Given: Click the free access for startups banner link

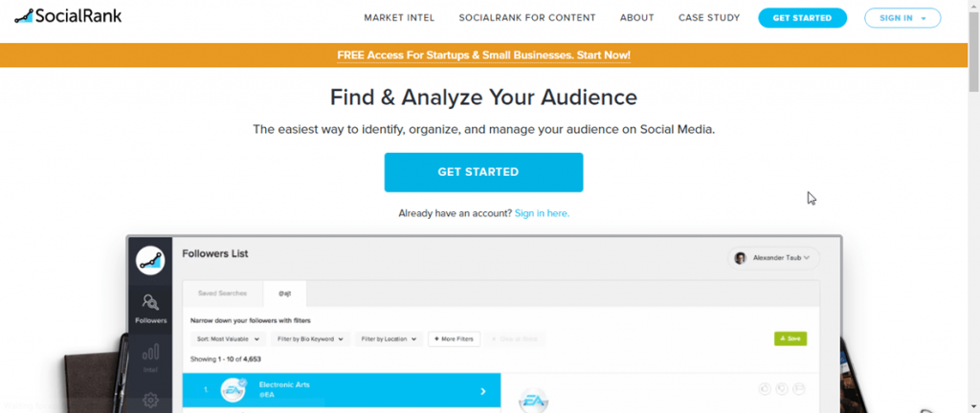Looking at the screenshot, I should click(x=483, y=54).
